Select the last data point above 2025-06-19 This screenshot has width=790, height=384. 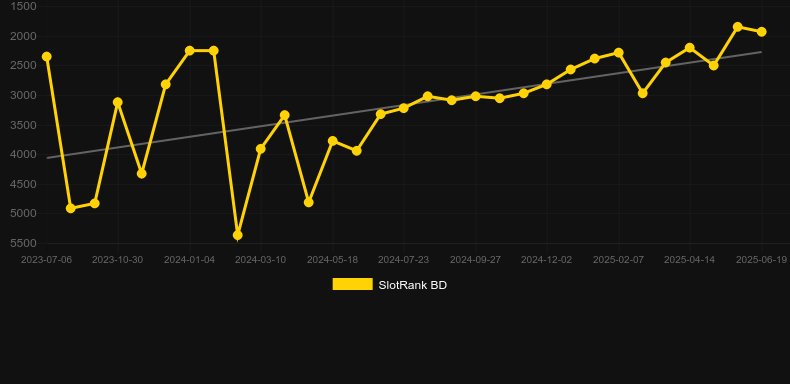761,32
